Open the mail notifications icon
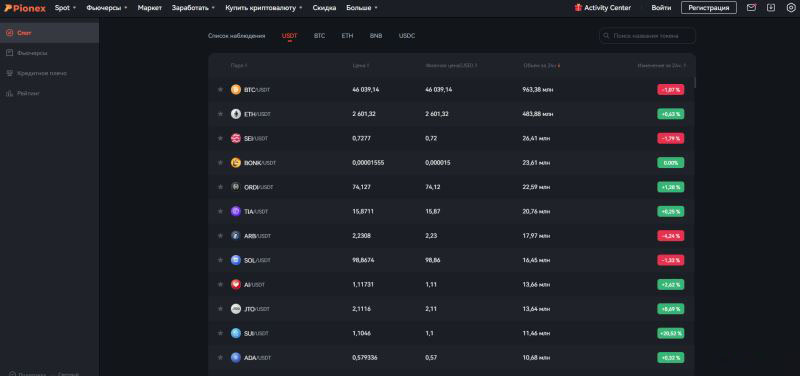Viewport: 800px width, 376px height. [x=751, y=8]
